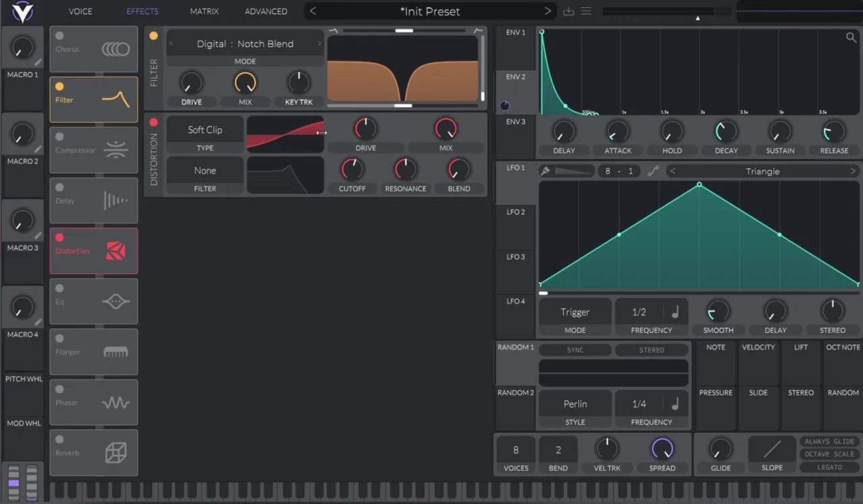The width and height of the screenshot is (863, 504).
Task: Click the LFO frequency note icon
Action: [x=675, y=312]
